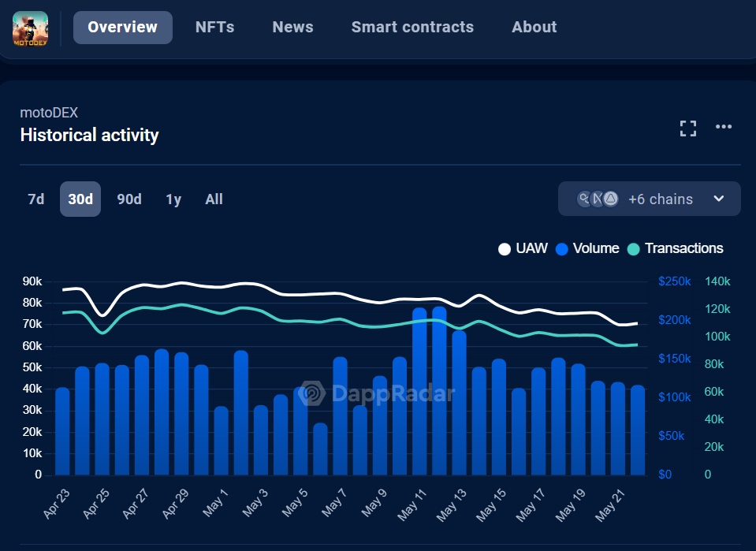Open the Smart contracts tab

(412, 27)
